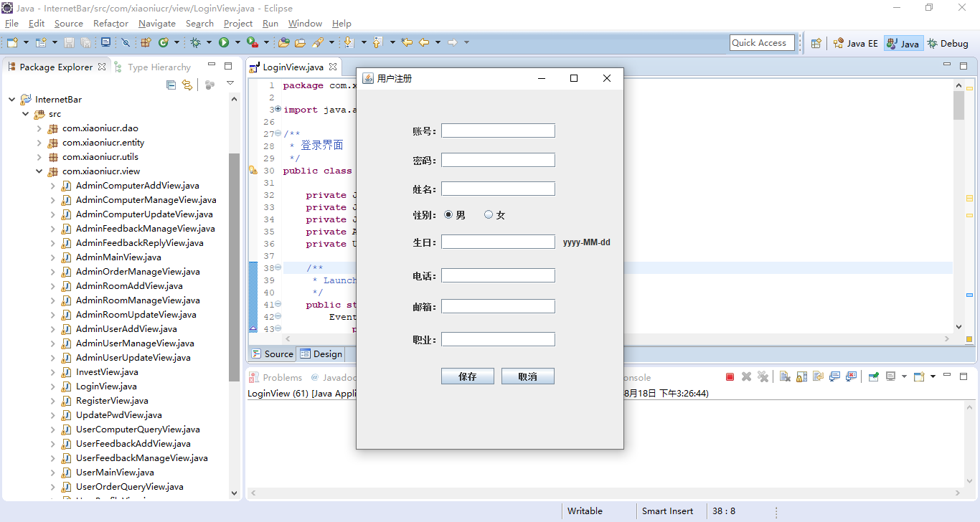980x522 pixels.
Task: Switch the editor to the Design tab
Action: (321, 353)
